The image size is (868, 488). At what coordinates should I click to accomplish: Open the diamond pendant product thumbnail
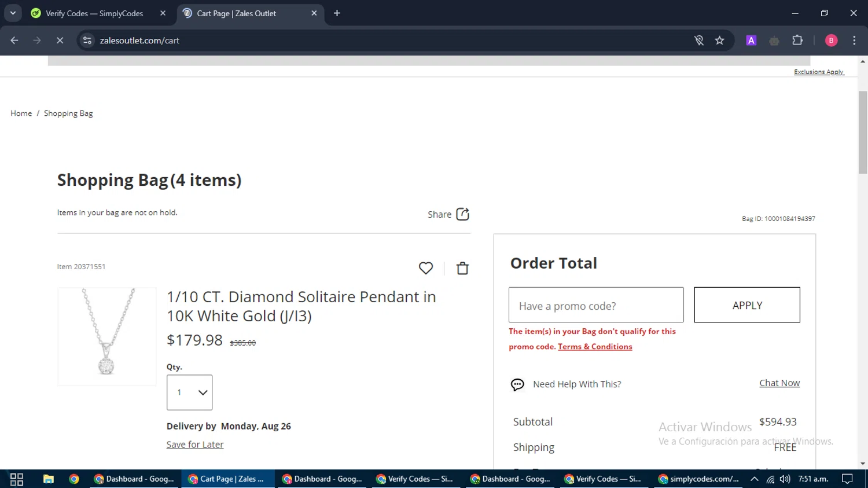107,336
